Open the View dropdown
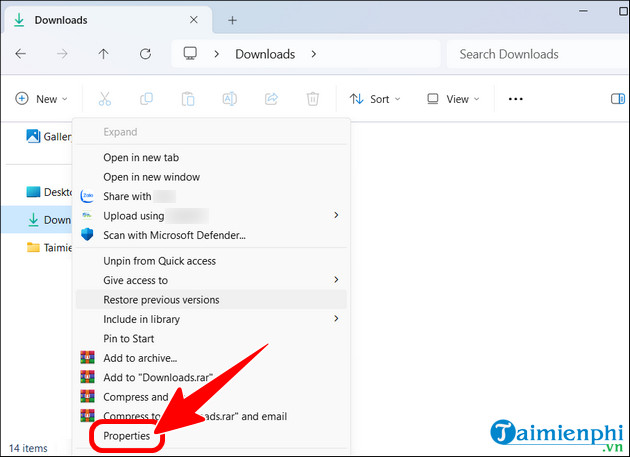 [x=453, y=99]
